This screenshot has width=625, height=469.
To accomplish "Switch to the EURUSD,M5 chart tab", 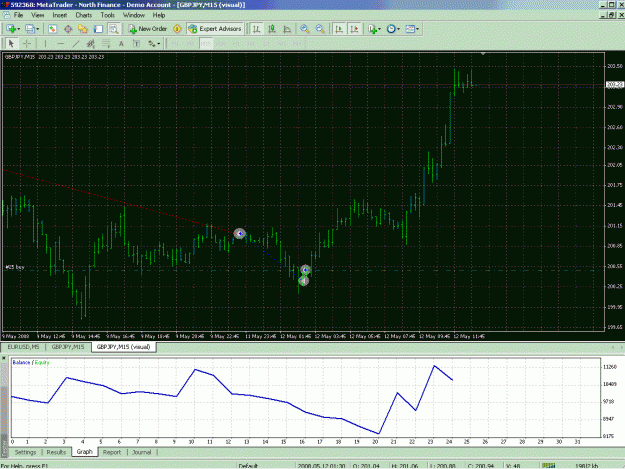I will tap(24, 347).
